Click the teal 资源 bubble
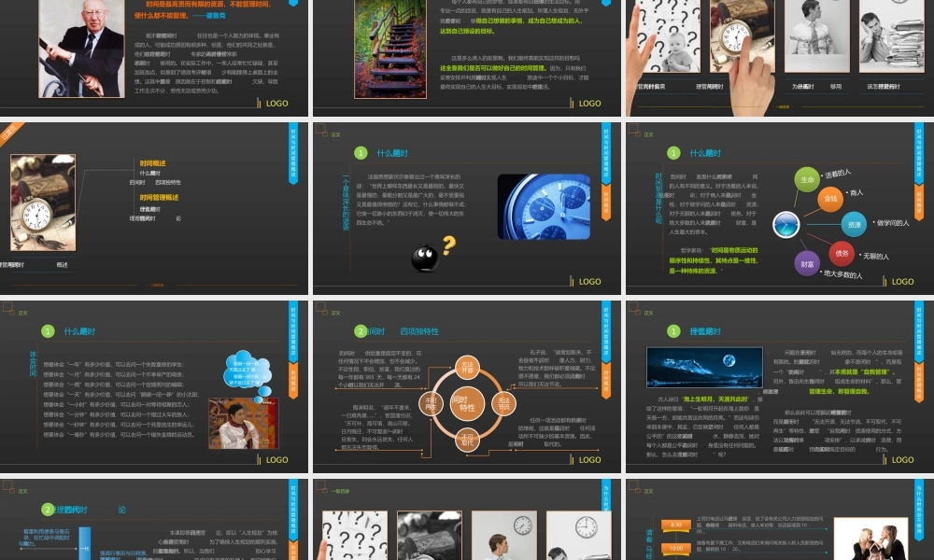 point(855,224)
